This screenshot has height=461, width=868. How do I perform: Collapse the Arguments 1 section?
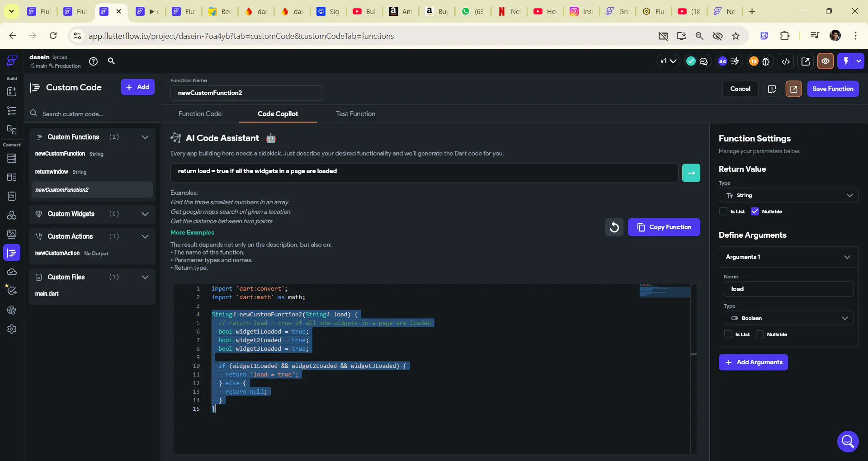pyautogui.click(x=847, y=257)
